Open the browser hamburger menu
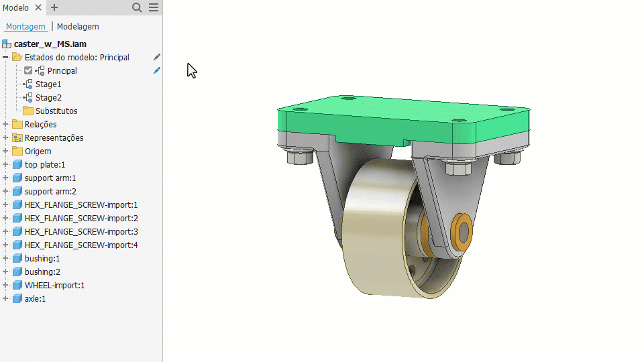 tap(154, 7)
